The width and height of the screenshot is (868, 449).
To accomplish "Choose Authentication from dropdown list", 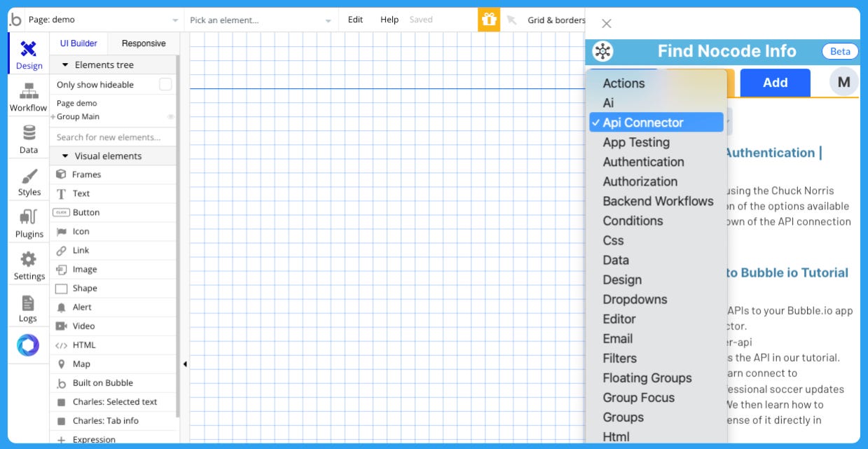I will click(x=656, y=162).
